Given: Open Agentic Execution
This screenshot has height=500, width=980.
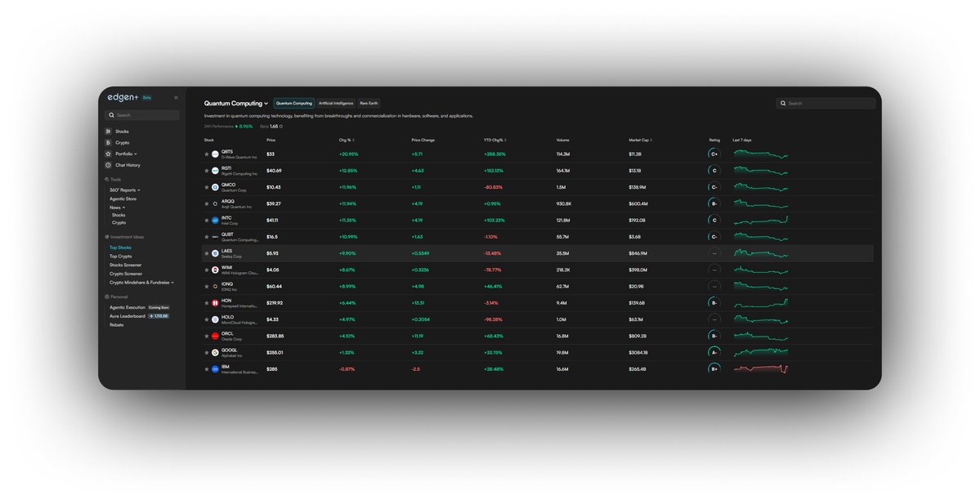Looking at the screenshot, I should 128,307.
